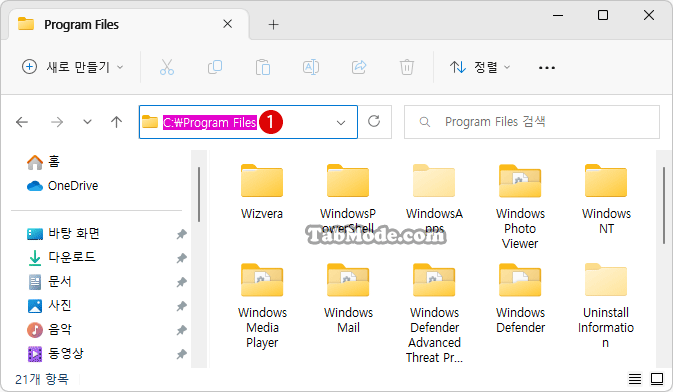
Task: Click the Copy icon in toolbar
Action: (x=215, y=67)
